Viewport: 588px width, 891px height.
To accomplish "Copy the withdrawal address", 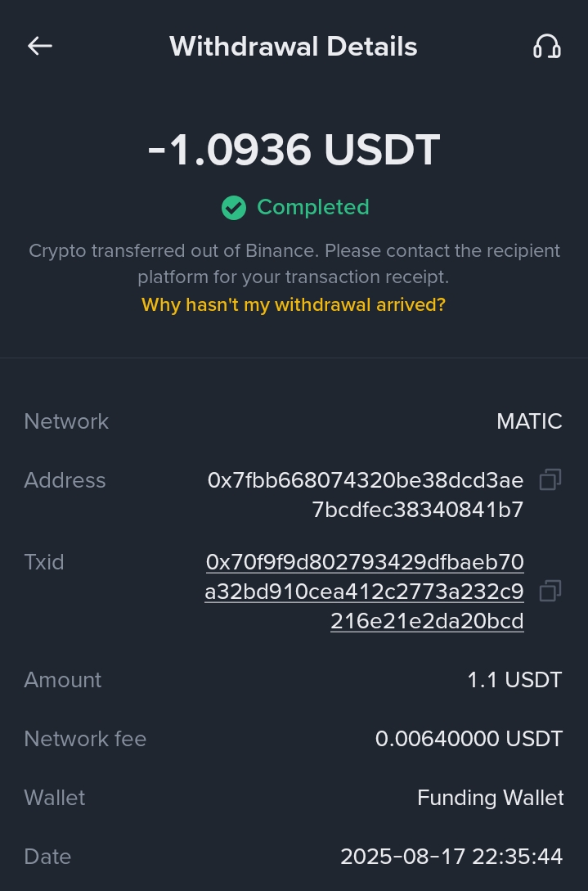I will click(x=550, y=480).
